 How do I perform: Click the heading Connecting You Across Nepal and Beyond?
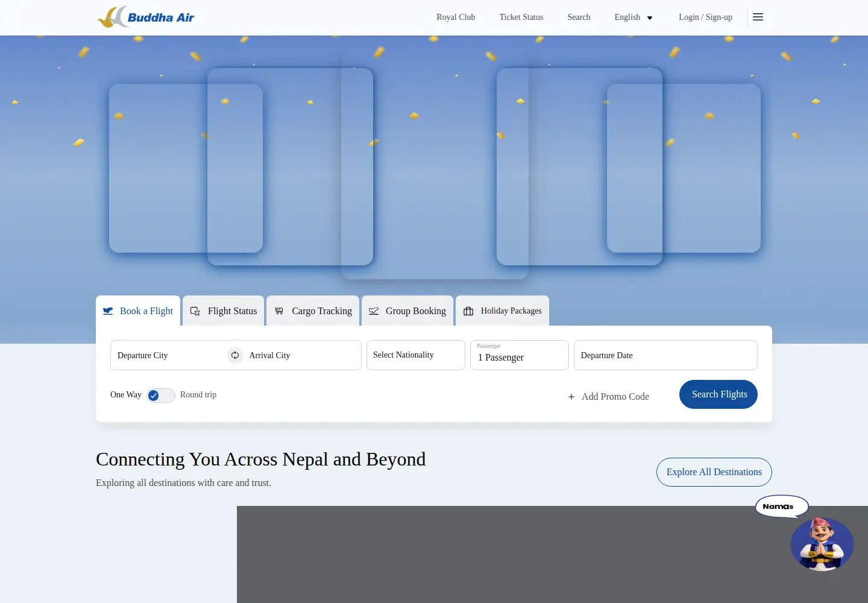tap(261, 459)
